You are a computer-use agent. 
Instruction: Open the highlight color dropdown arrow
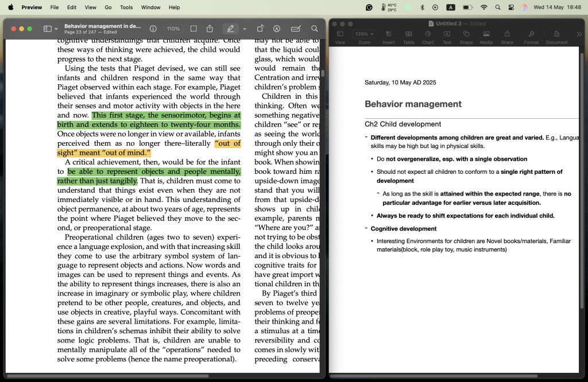(x=245, y=29)
